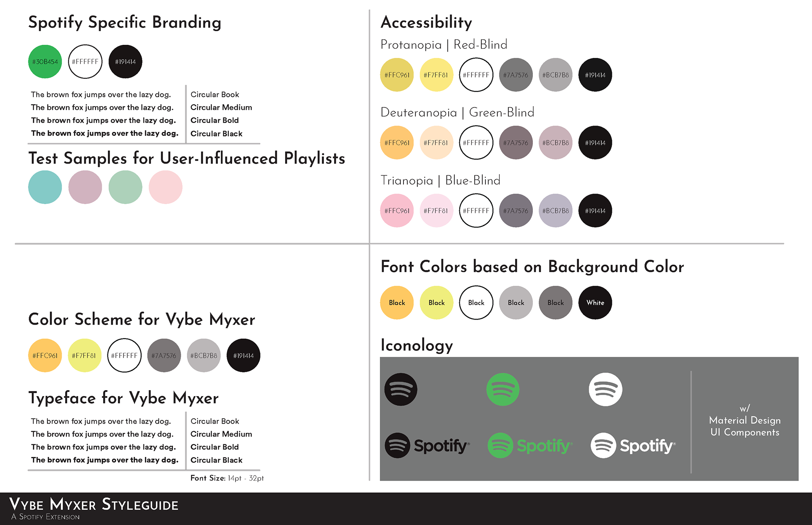Select the teal playlist test sample circle

coord(45,187)
